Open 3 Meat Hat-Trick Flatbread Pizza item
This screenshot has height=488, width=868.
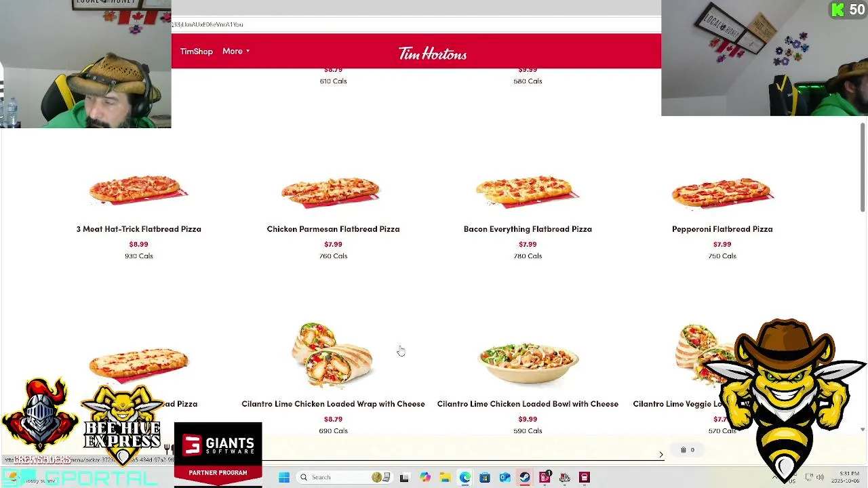(138, 229)
